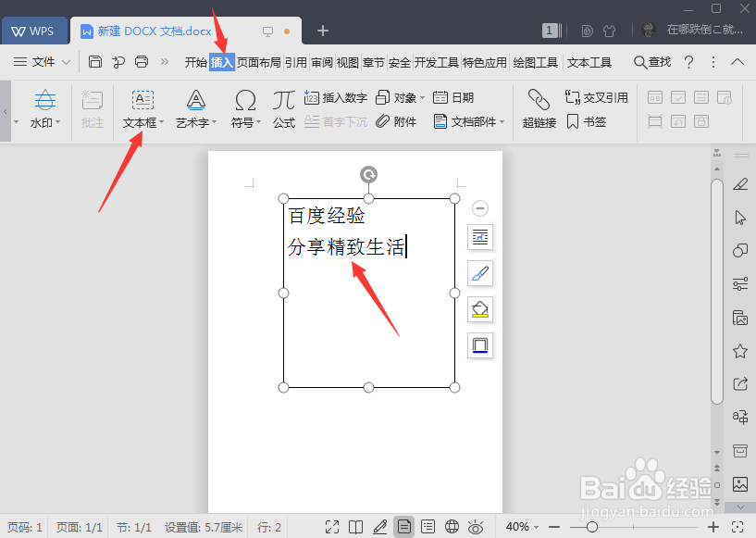Toggle full screen mode in status bar
The height and width of the screenshot is (538, 756).
coord(333,526)
